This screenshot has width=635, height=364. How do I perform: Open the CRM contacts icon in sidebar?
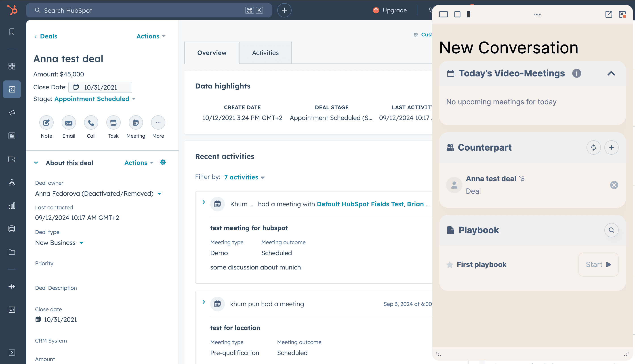coord(12,89)
